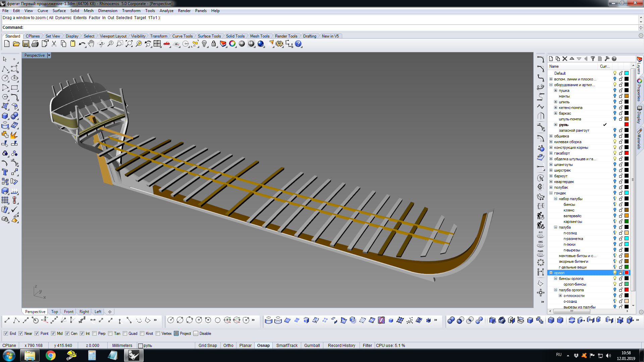Viewport: 644px width, 362px height.
Task: Collapse the набор палубы layer
Action: (x=555, y=199)
